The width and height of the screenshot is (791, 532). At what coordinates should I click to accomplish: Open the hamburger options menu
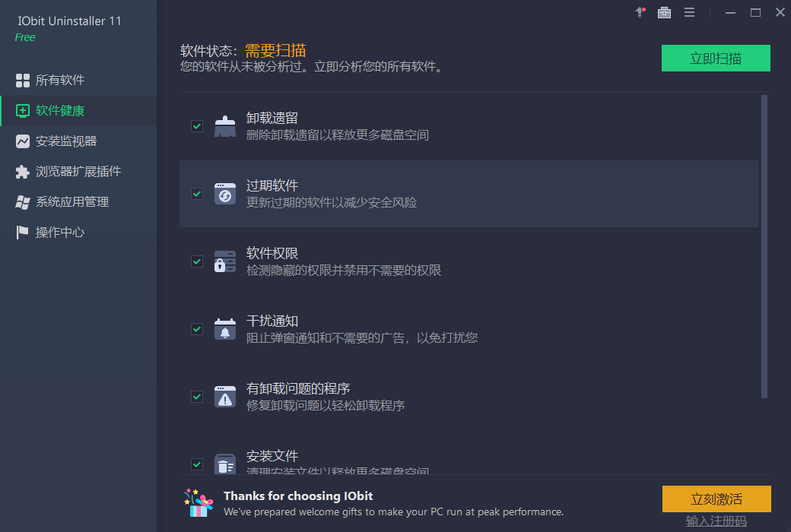(689, 12)
